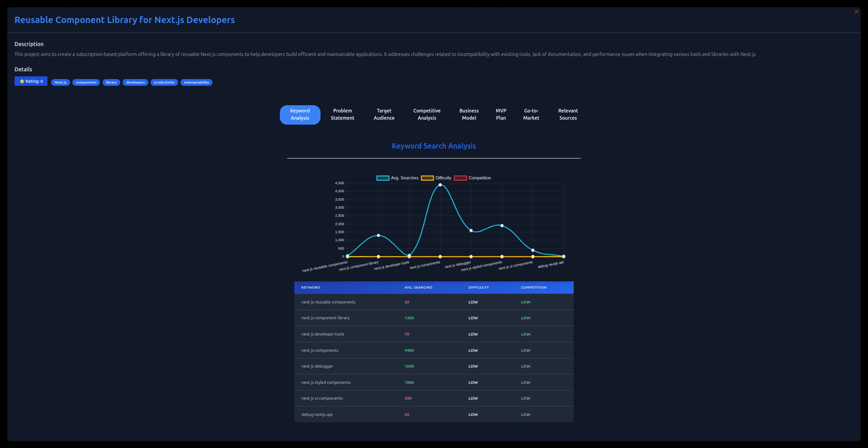
Task: Click the Avg. Searches column header
Action: click(418, 287)
